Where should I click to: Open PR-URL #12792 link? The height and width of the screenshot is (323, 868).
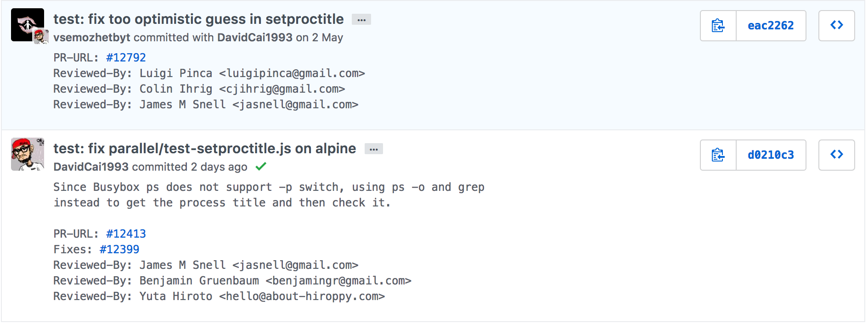[x=126, y=58]
